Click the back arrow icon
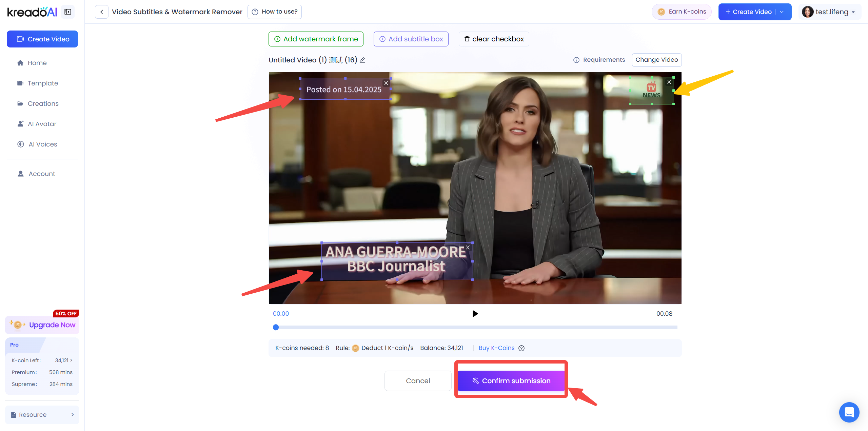 (102, 12)
